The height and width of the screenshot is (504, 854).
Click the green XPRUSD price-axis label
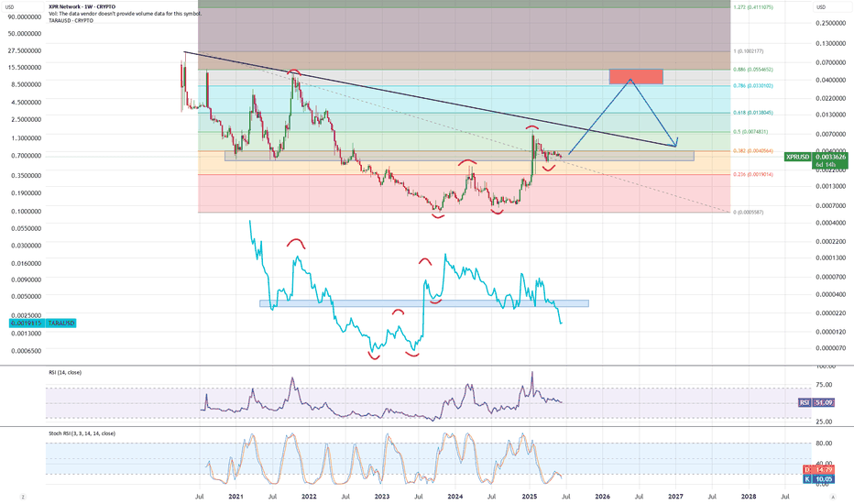(x=797, y=157)
